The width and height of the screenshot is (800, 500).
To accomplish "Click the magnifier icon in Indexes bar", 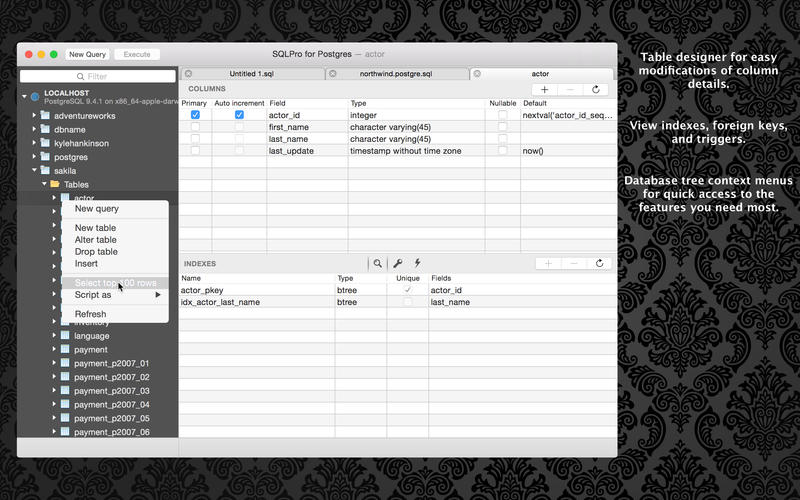I will coord(377,263).
